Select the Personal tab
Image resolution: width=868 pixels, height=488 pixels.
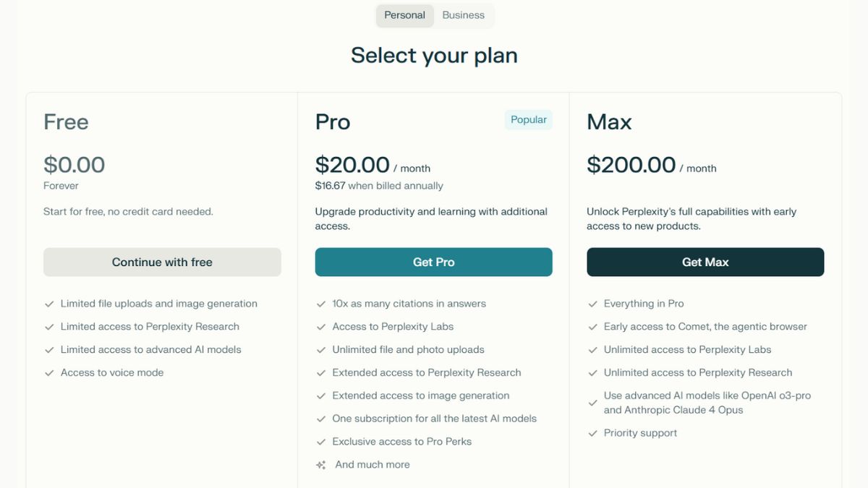coord(404,15)
